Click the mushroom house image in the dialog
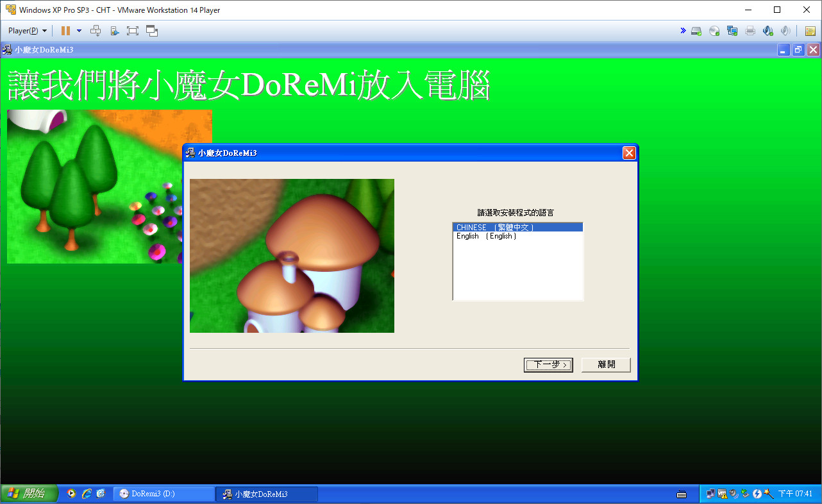Screen dimensions: 822x504 (292, 256)
